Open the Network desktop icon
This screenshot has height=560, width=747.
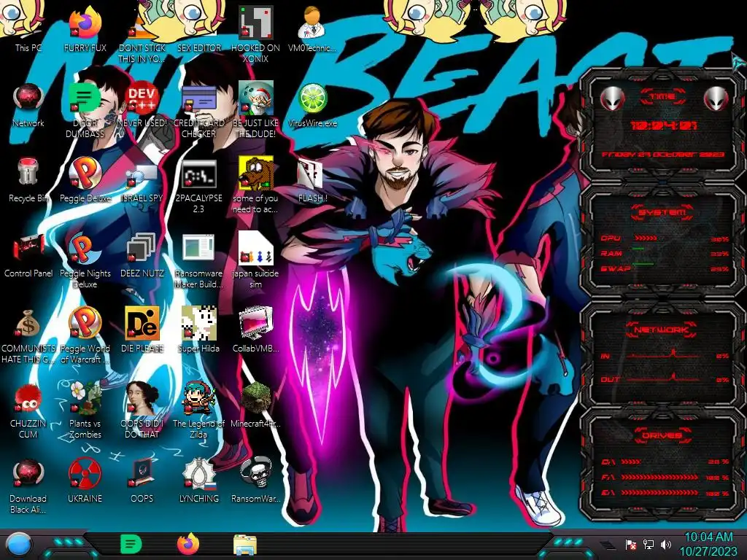(28, 105)
